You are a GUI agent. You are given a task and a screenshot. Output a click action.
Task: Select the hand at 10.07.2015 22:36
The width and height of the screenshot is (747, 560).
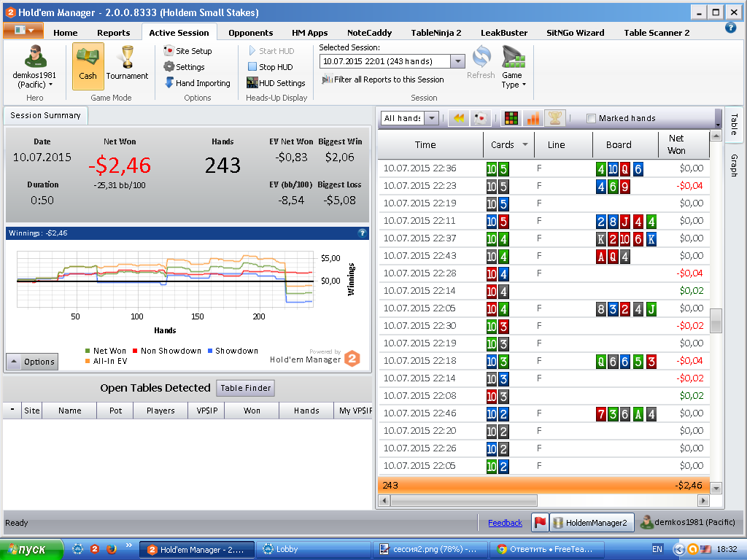543,168
